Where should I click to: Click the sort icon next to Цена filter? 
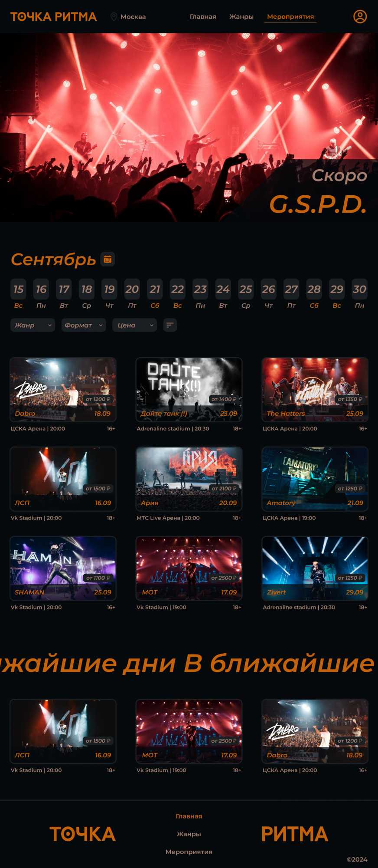[170, 325]
